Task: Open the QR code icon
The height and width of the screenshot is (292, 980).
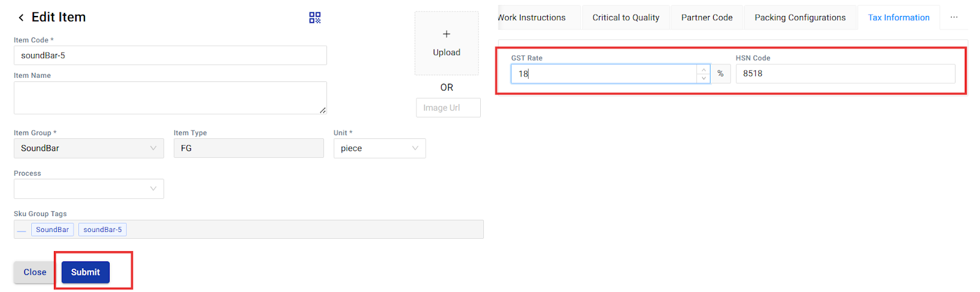Action: pyautogui.click(x=315, y=18)
